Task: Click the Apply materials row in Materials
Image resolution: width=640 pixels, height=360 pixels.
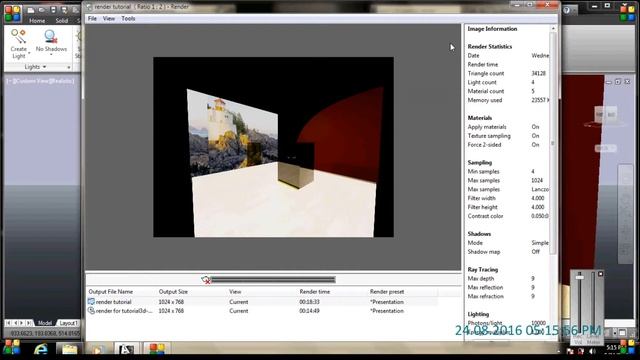Action: point(508,127)
